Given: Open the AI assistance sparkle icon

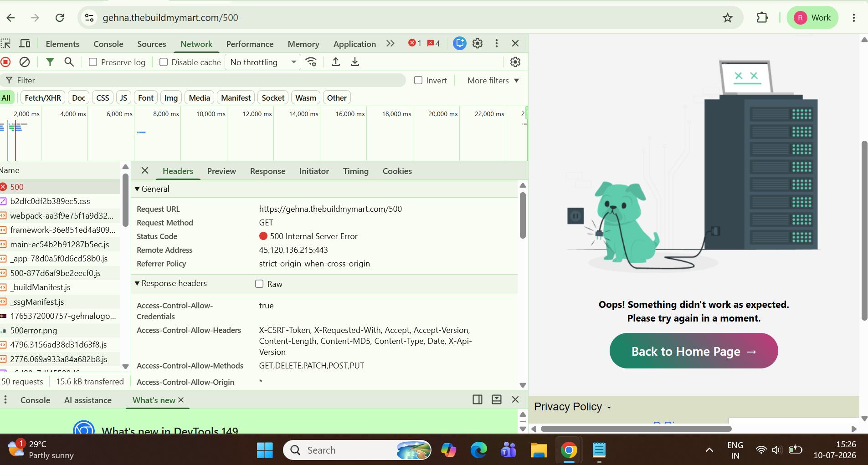Looking at the screenshot, I should point(459,43).
